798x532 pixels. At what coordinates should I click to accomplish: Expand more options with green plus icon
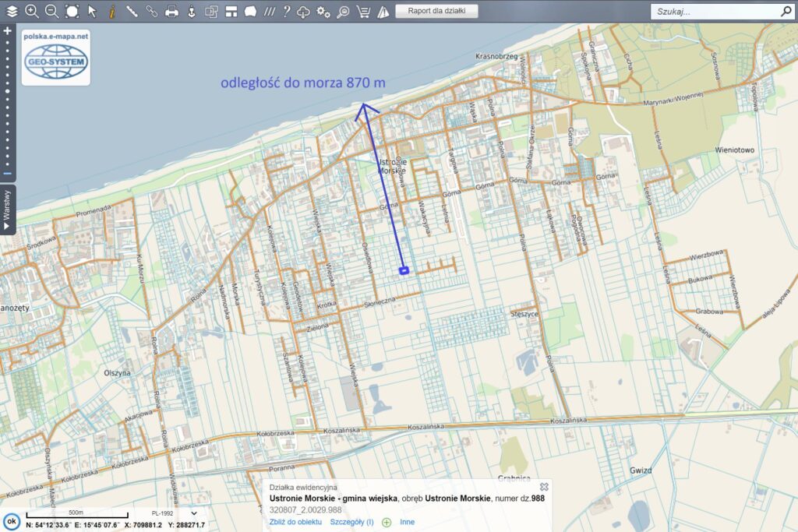click(387, 522)
